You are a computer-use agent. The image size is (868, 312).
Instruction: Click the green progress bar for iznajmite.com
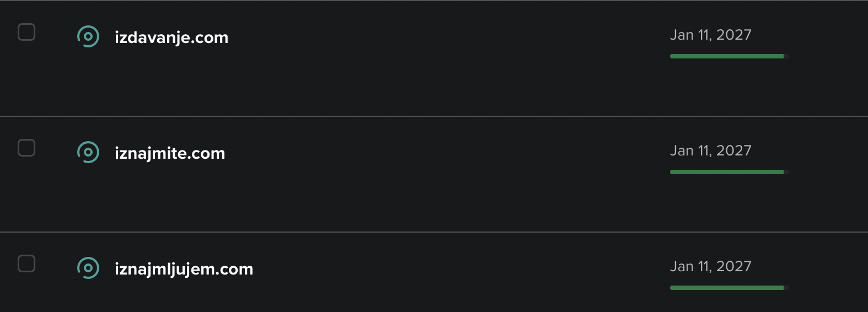[727, 172]
